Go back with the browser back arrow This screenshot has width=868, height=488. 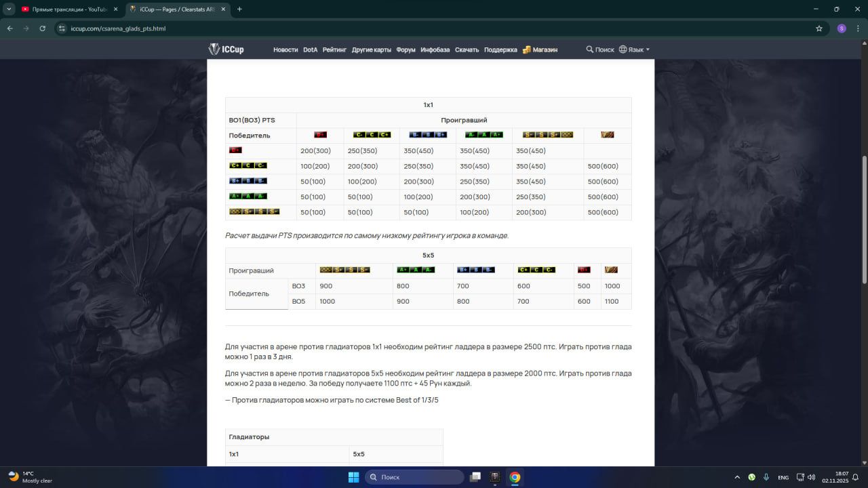pos(10,28)
